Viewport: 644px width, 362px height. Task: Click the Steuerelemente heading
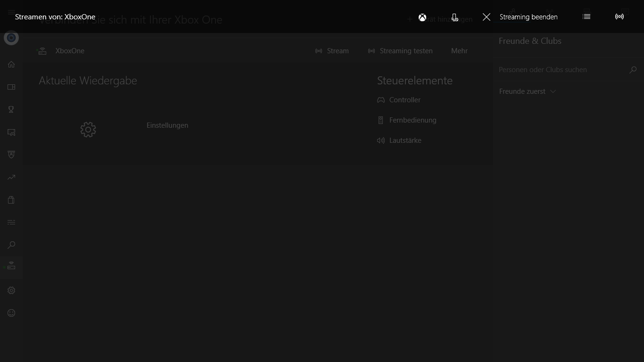pos(415,81)
